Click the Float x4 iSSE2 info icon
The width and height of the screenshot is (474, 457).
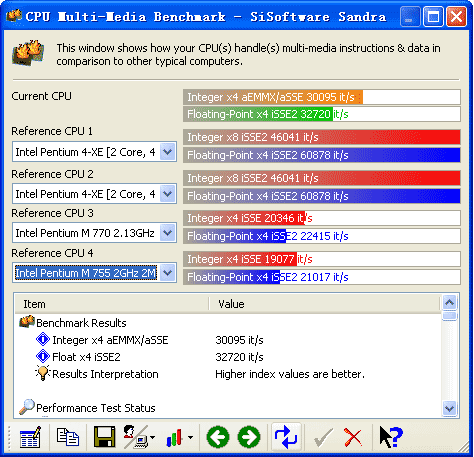coord(43,356)
